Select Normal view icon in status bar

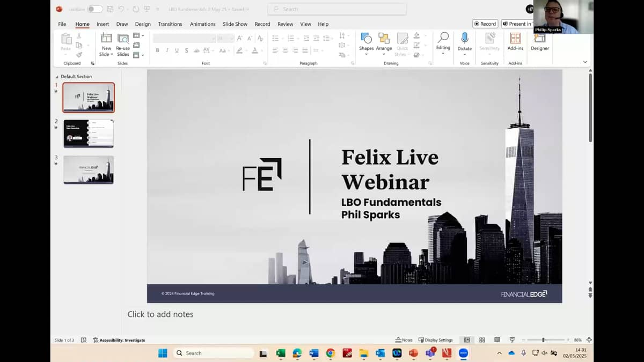(x=467, y=340)
